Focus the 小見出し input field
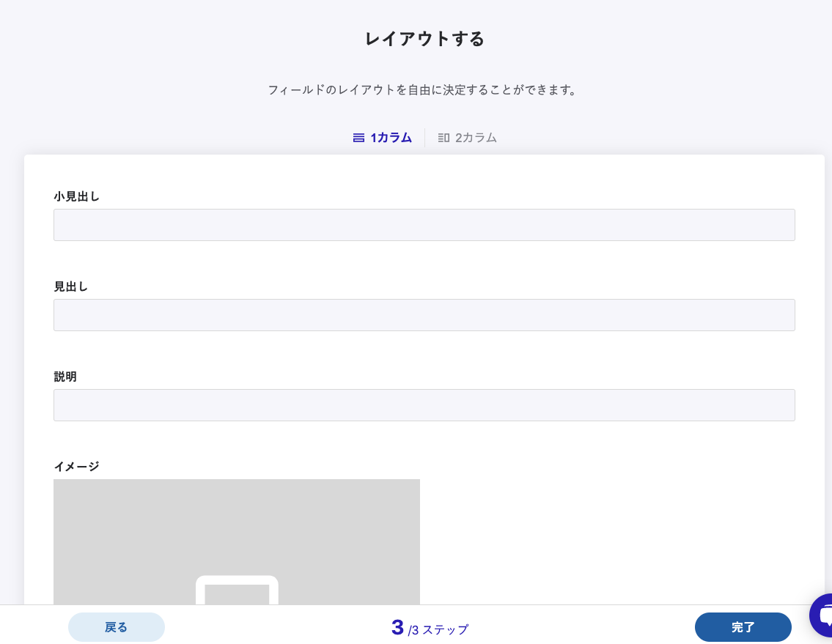 click(x=424, y=225)
